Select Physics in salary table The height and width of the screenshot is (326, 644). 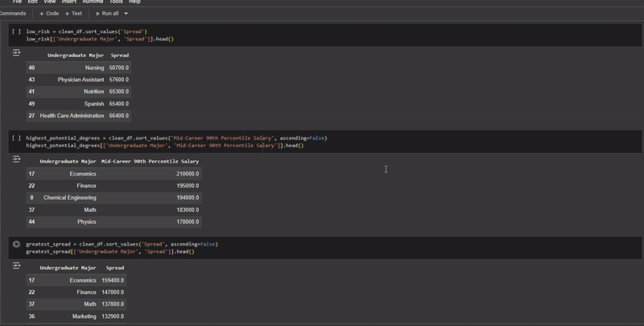[87, 221]
